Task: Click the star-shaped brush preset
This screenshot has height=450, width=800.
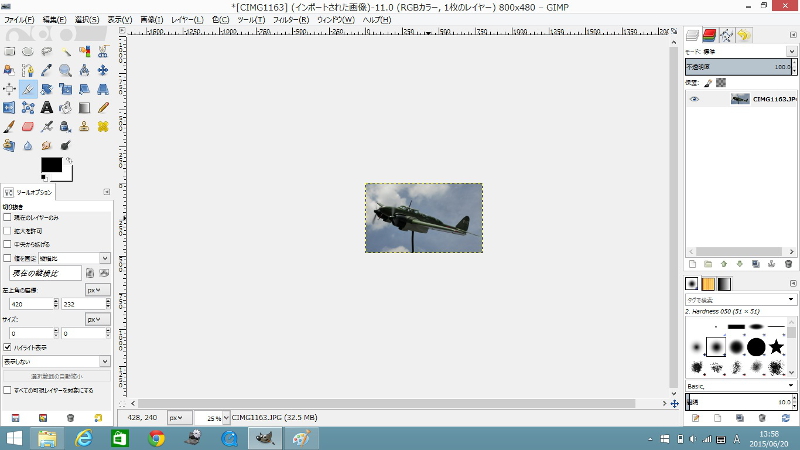Action: 777,346
